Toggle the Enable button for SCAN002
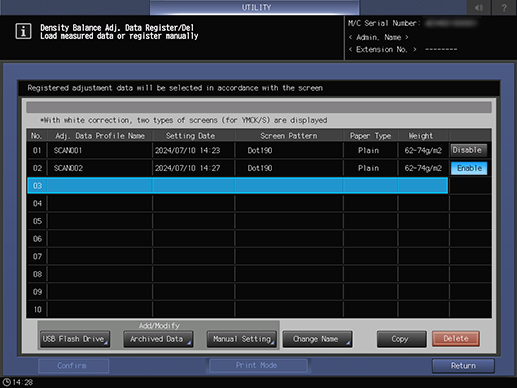517x388 pixels. 469,168
